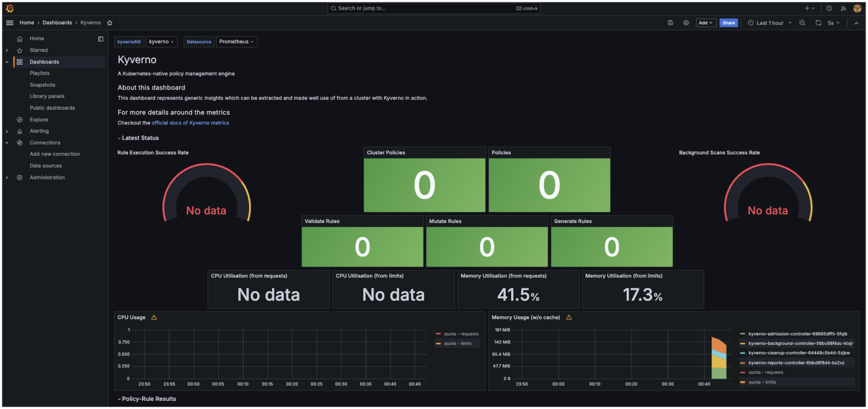Open the news feed RSS icon
The image size is (868, 409).
843,8
